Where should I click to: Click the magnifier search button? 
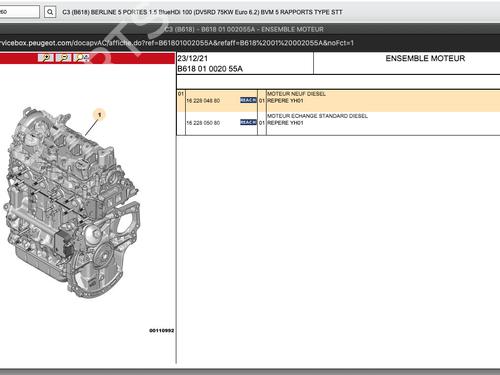tap(50, 12)
